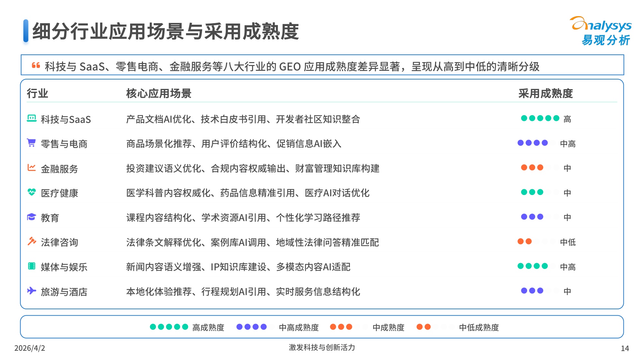
Task: Click the 中 rating in 金融服务 row
Action: pos(567,168)
